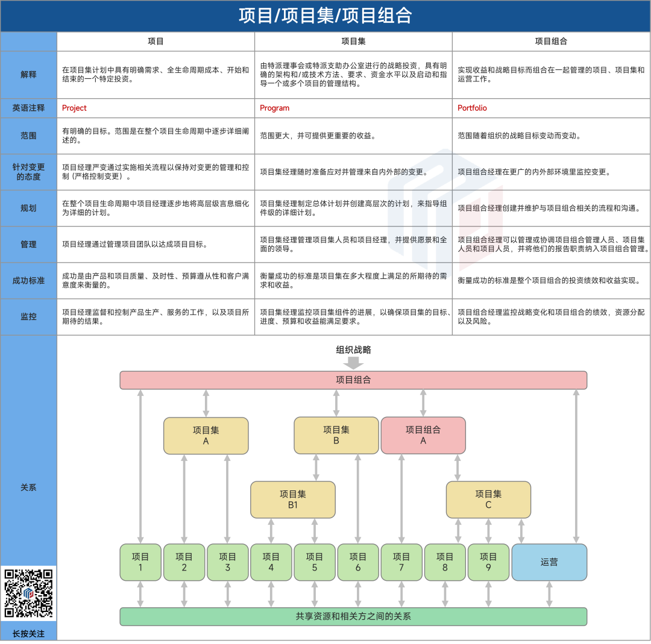Click the 项目 9 green box
Image resolution: width=651 pixels, height=644 pixels.
click(x=488, y=562)
